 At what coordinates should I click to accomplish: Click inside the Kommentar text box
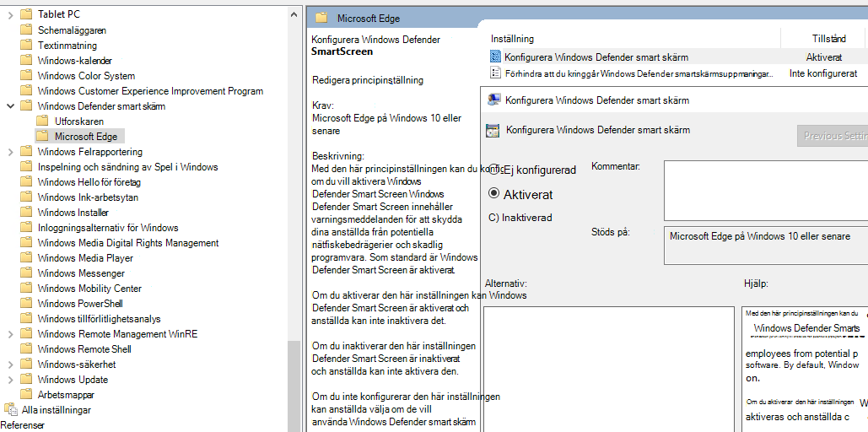pyautogui.click(x=766, y=191)
